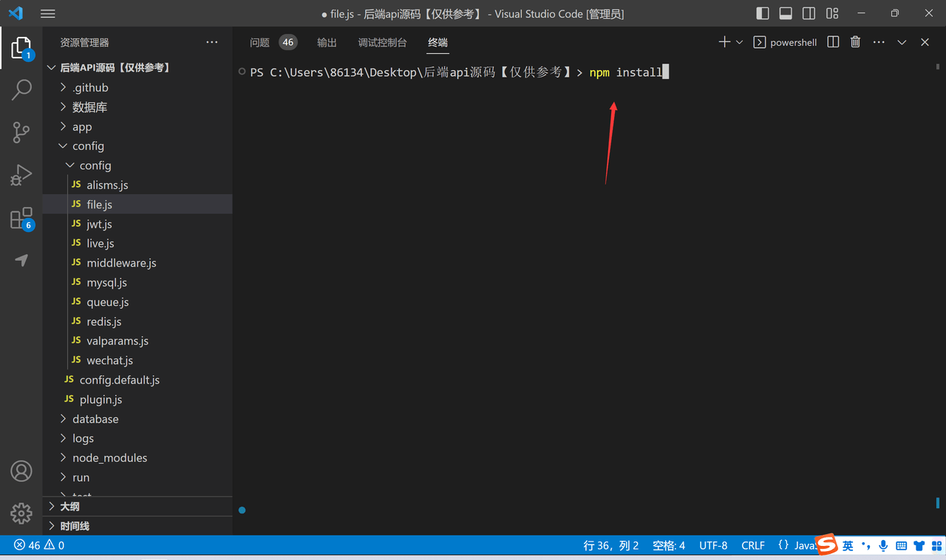This screenshot has width=946, height=560.
Task: Kill the terminal with trash icon
Action: pos(855,42)
